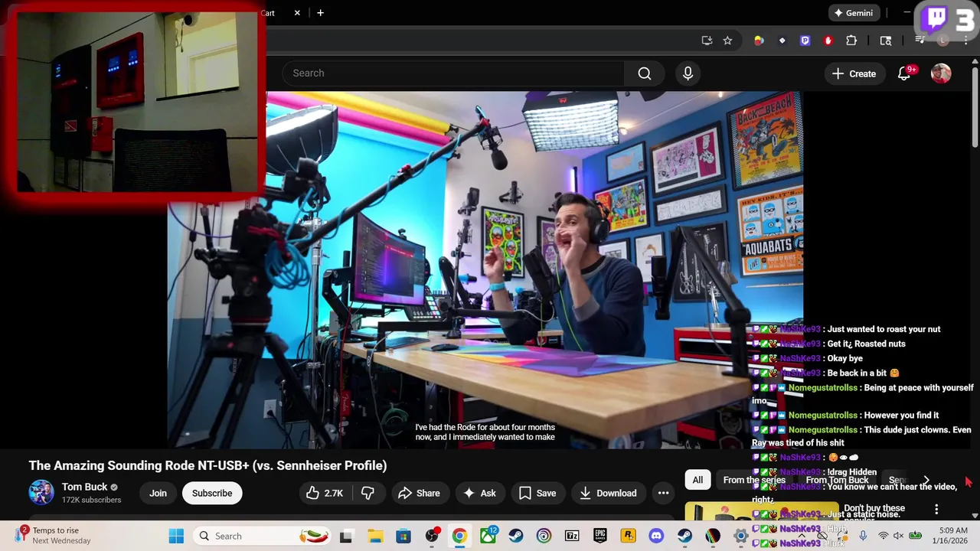
Task: Click the YouTube search magnifier button
Action: point(645,73)
